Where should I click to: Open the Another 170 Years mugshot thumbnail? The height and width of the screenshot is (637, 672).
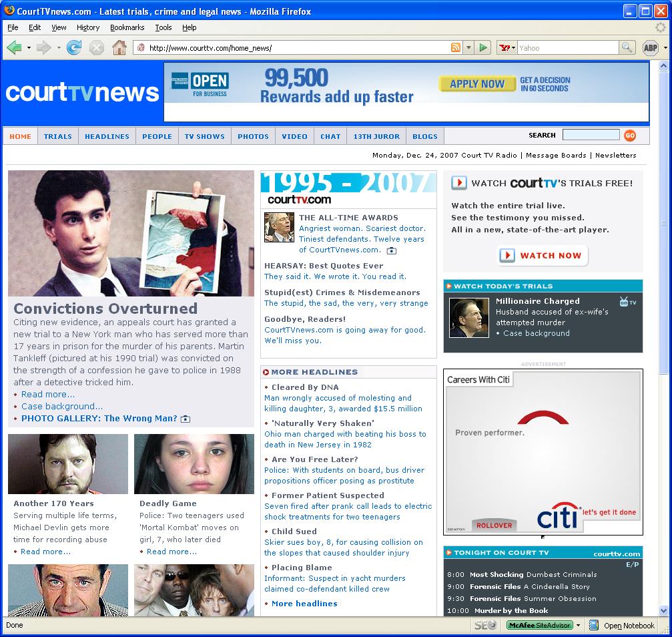click(68, 464)
